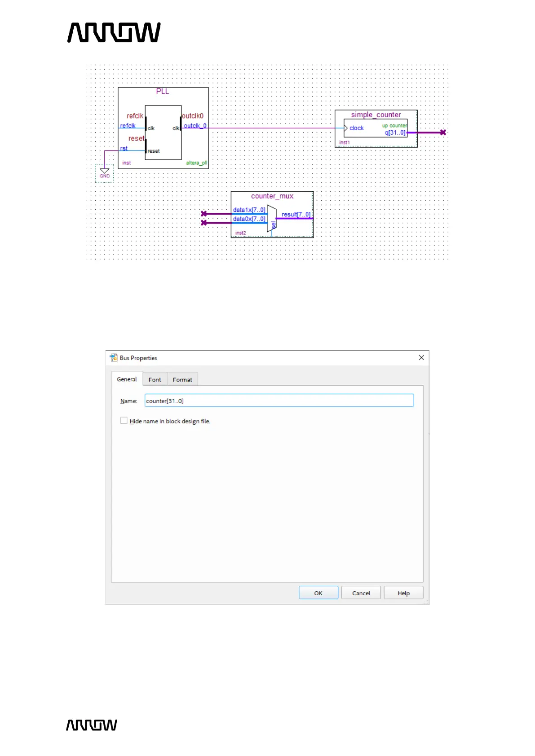Click the q[31..0] output port

(x=395, y=132)
